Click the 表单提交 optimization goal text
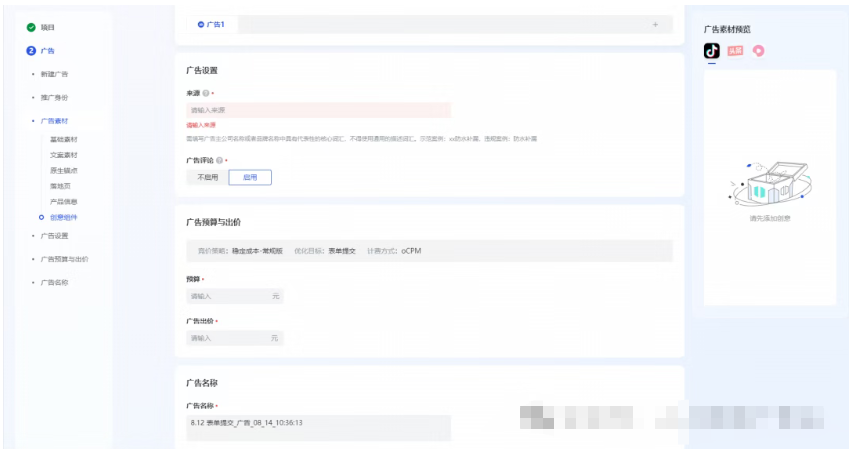 (x=342, y=251)
